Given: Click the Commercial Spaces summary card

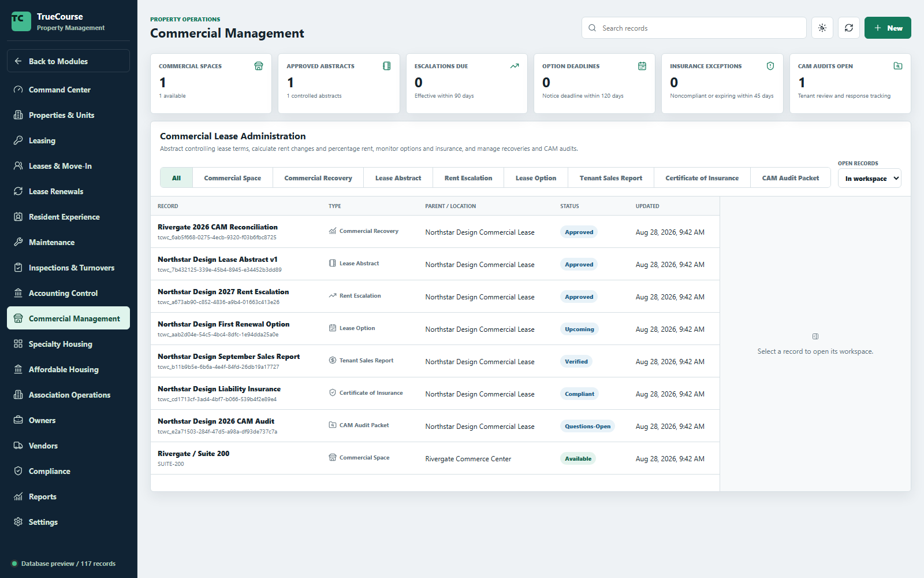Looking at the screenshot, I should tap(211, 83).
